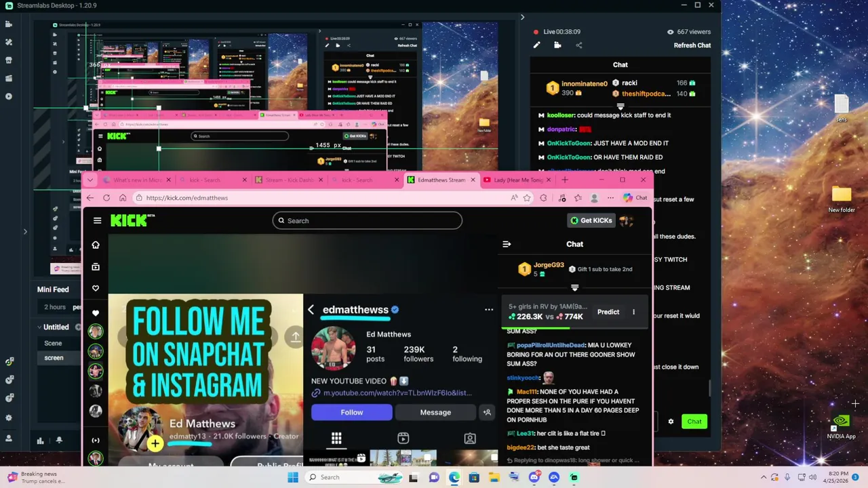868x488 pixels.
Task: Expand the Kick chat leaderboard handle
Action: pyautogui.click(x=574, y=287)
